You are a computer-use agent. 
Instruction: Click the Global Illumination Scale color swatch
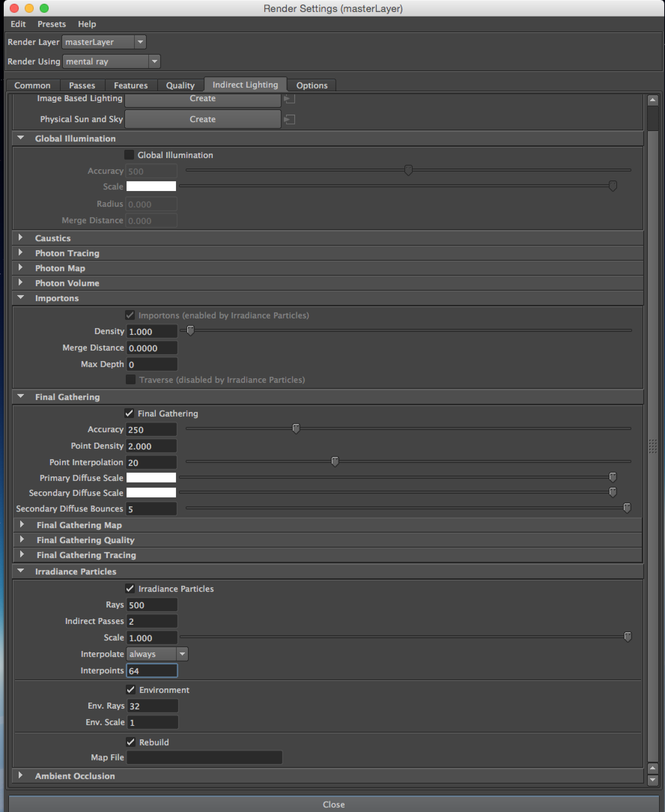coord(151,186)
